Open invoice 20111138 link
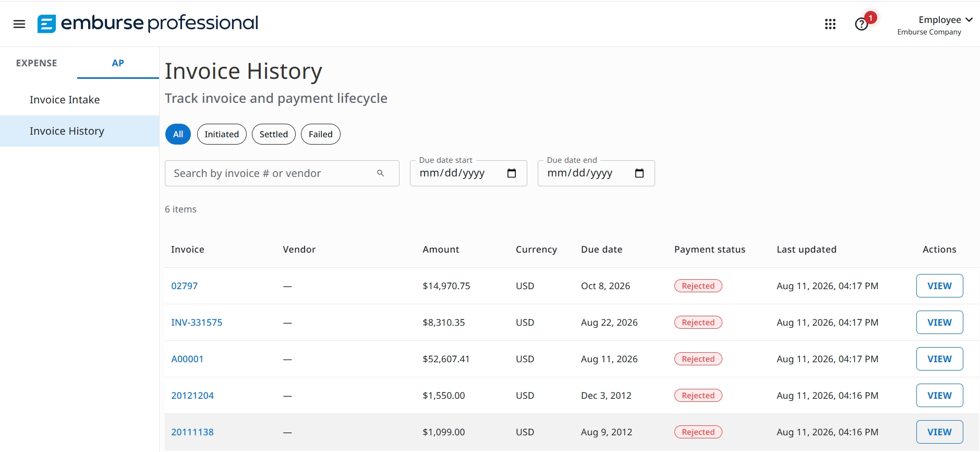980x452 pixels. tap(192, 432)
